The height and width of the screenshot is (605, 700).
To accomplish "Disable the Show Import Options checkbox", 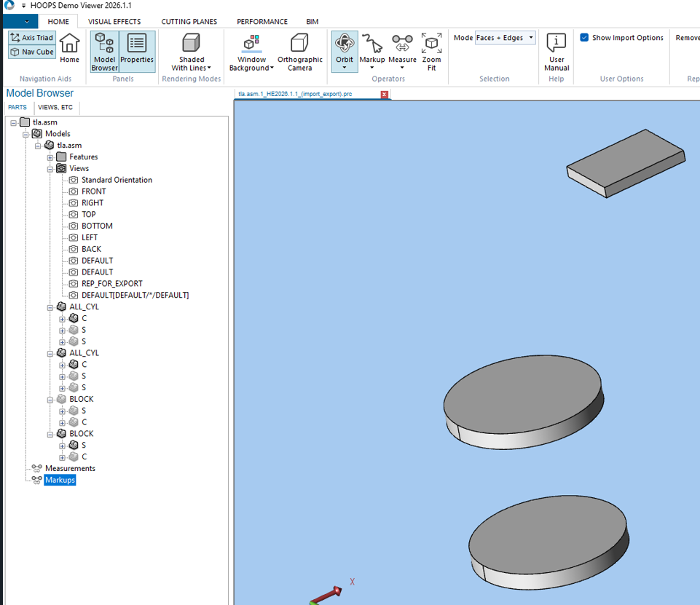I will tap(583, 37).
